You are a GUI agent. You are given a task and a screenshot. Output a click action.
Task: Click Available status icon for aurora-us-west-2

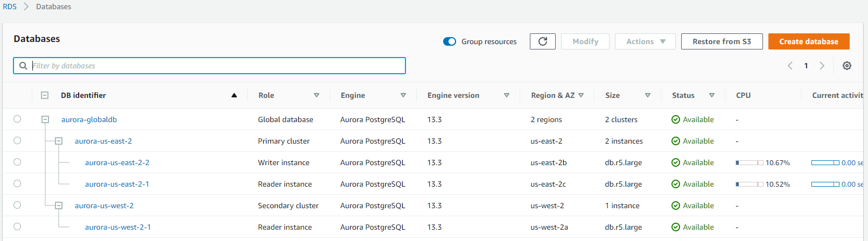(x=676, y=205)
